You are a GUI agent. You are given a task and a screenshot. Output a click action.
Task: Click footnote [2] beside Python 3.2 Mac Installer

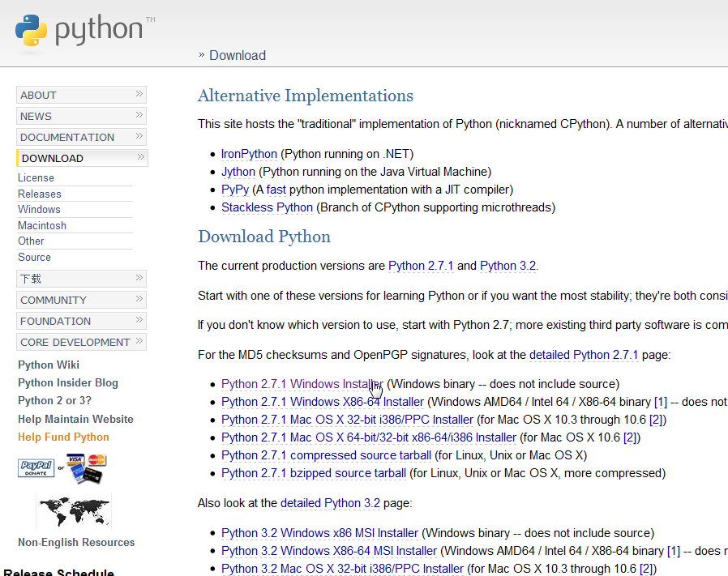pyautogui.click(x=646, y=569)
